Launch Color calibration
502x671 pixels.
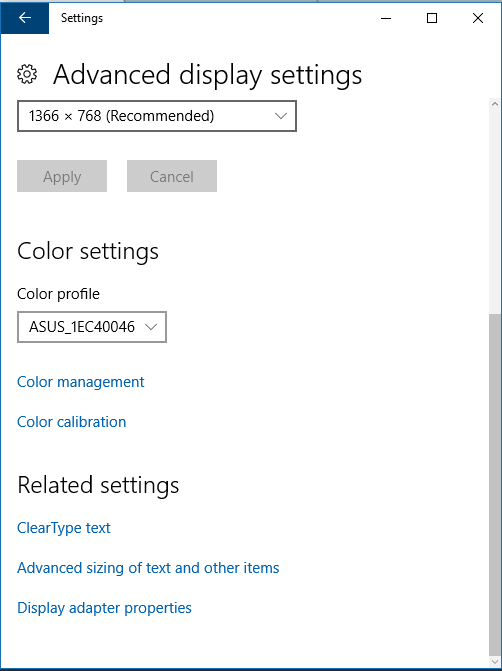coord(71,422)
